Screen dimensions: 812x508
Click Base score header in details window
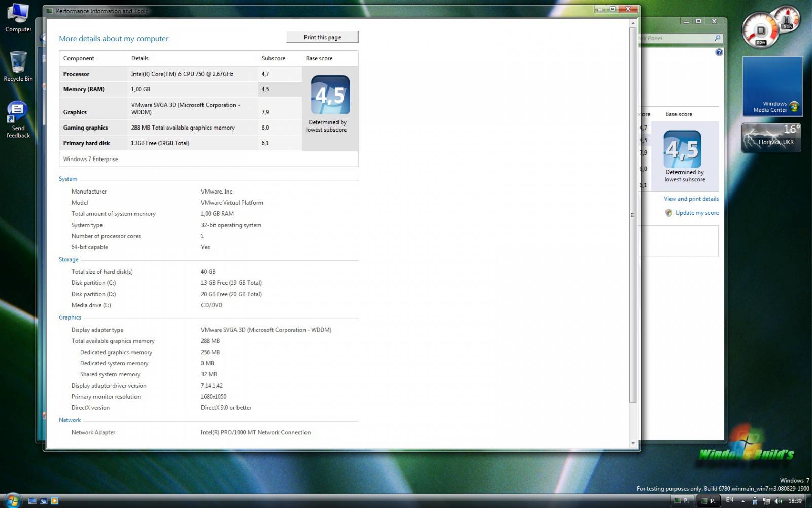pos(319,58)
